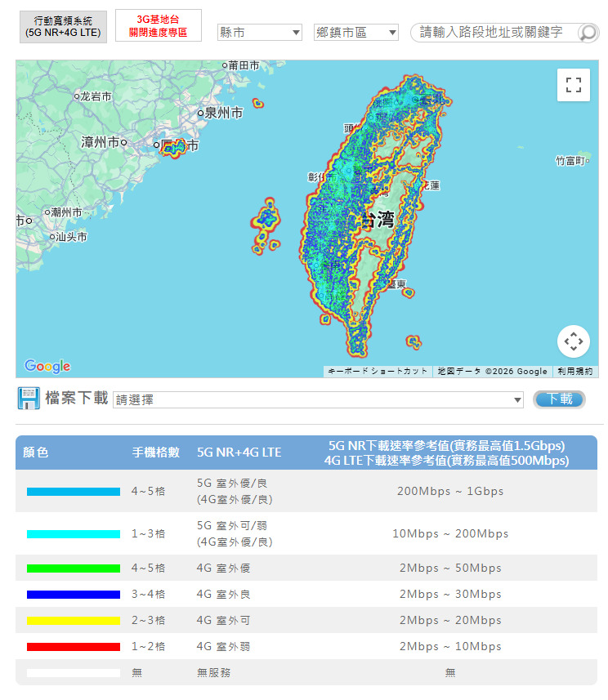Click the red 4G 室外弱 swatch
Image resolution: width=608 pixels, height=700 pixels.
click(74, 647)
